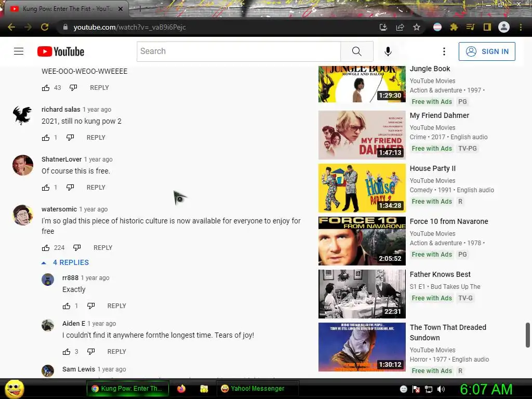Click the address bar URL
Viewport: 532px width, 399px height.
click(129, 27)
